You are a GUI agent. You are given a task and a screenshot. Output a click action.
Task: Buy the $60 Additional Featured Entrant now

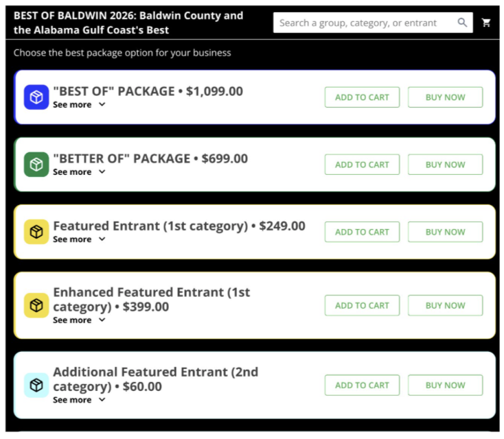pyautogui.click(x=445, y=385)
